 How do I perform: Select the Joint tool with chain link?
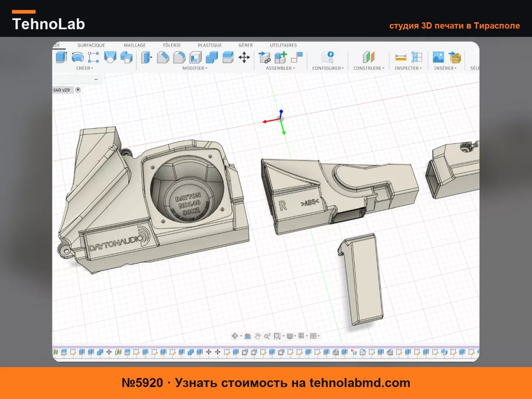tap(264, 57)
